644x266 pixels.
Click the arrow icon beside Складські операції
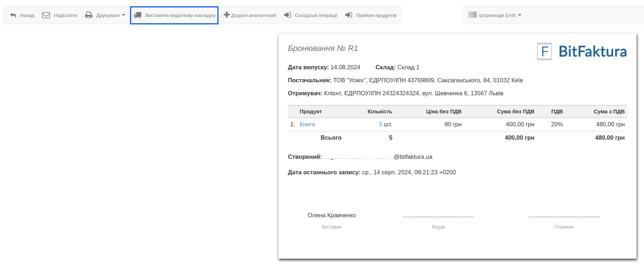tap(288, 15)
